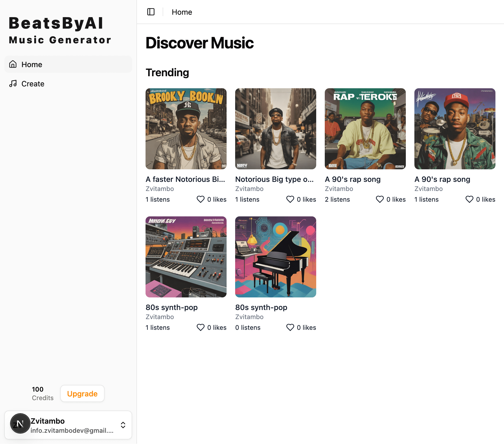This screenshot has width=504, height=444.
Task: Click the 'Notorious Big type o...' song title
Action: point(274,179)
